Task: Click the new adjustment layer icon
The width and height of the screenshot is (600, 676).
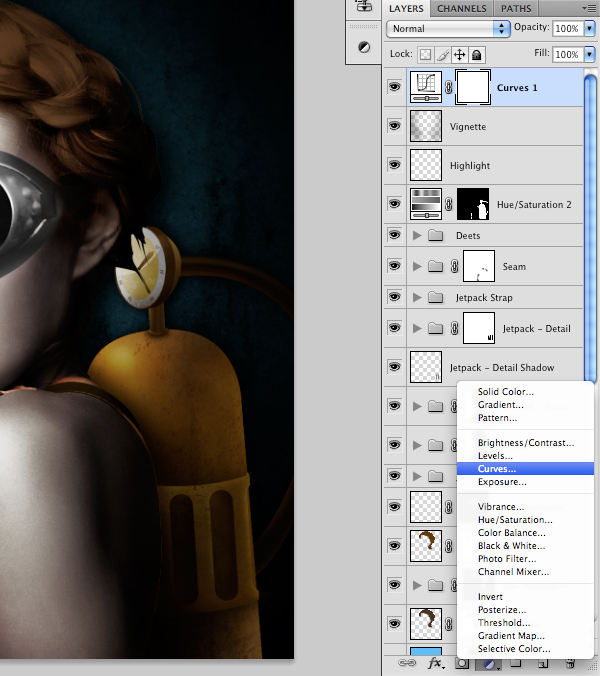Action: coord(490,664)
